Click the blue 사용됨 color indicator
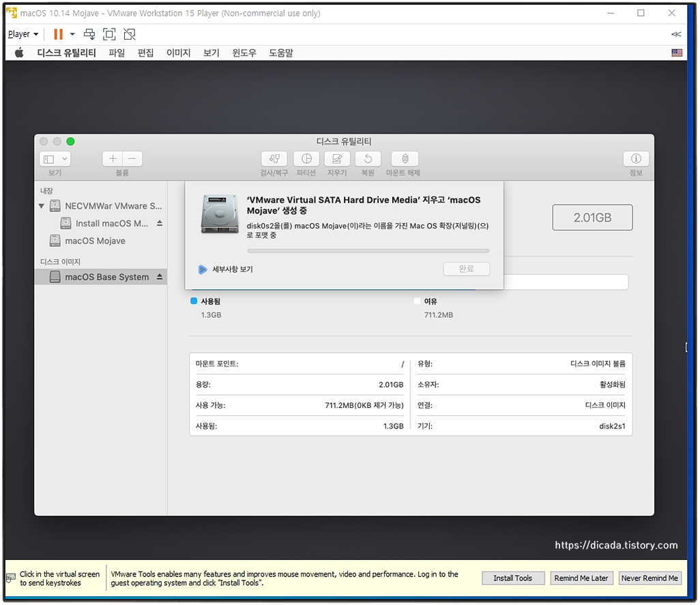 point(194,301)
